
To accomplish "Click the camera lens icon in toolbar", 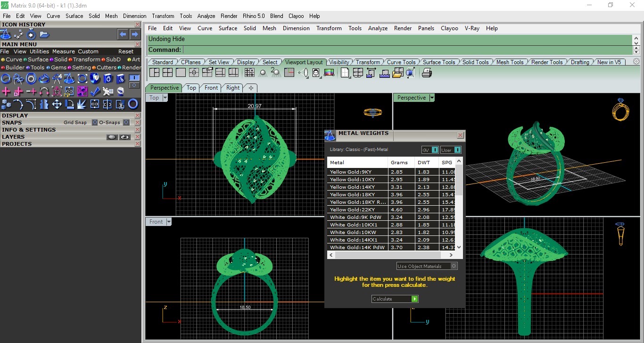I will coord(304,73).
